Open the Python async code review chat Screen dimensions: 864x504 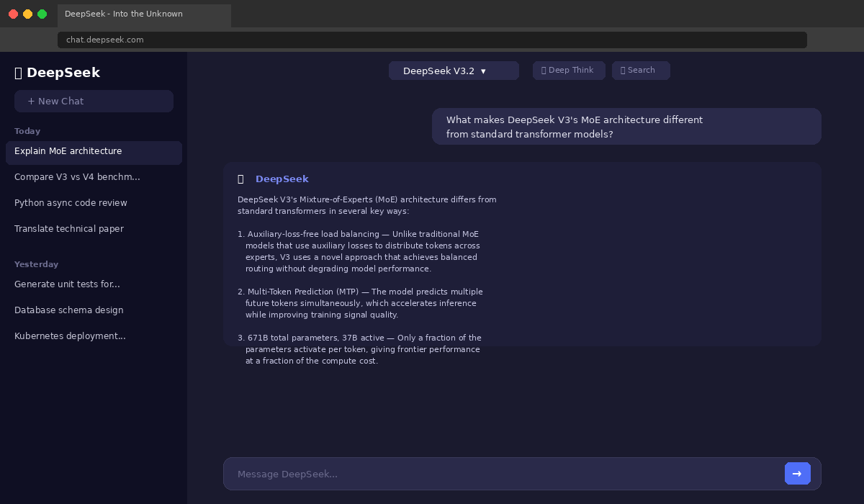click(71, 203)
